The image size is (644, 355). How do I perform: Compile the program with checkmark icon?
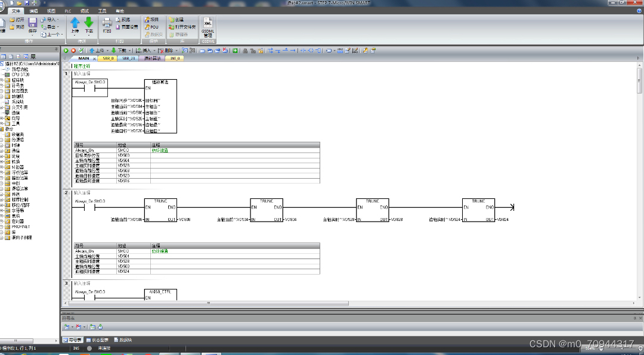pos(81,51)
